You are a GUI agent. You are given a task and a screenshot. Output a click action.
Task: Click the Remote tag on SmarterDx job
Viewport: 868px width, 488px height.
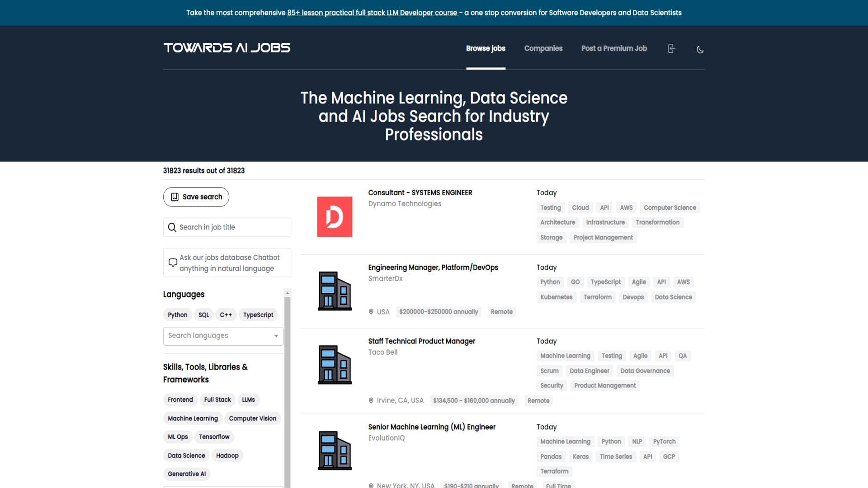point(501,312)
